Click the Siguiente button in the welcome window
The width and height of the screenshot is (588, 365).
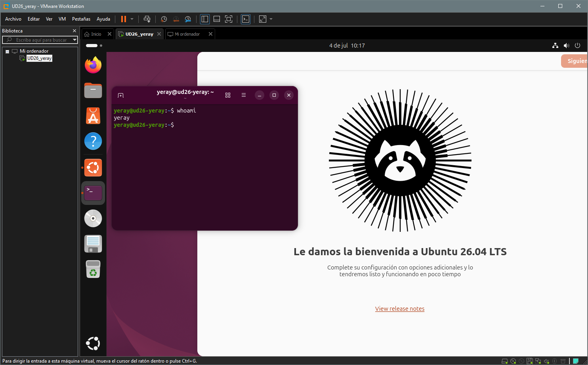[574, 61]
